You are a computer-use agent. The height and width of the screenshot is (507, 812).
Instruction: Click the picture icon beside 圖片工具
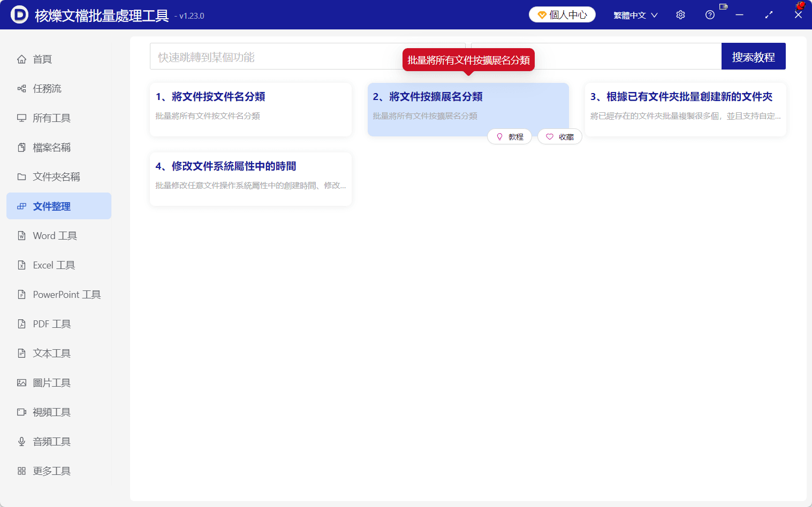pos(21,383)
